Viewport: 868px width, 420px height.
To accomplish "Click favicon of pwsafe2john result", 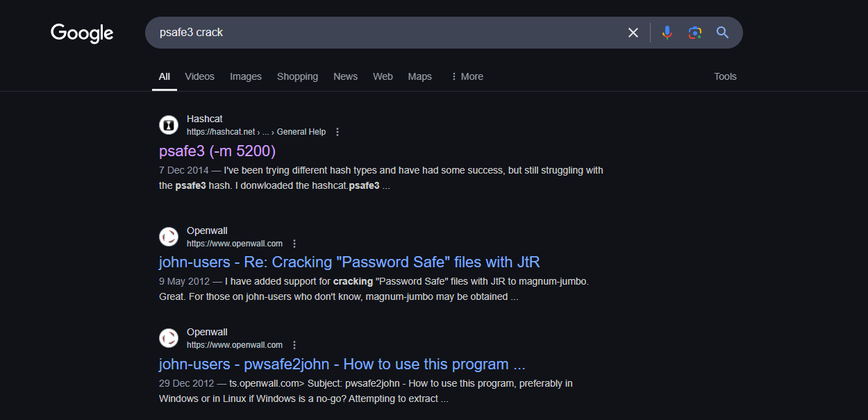I will 169,338.
